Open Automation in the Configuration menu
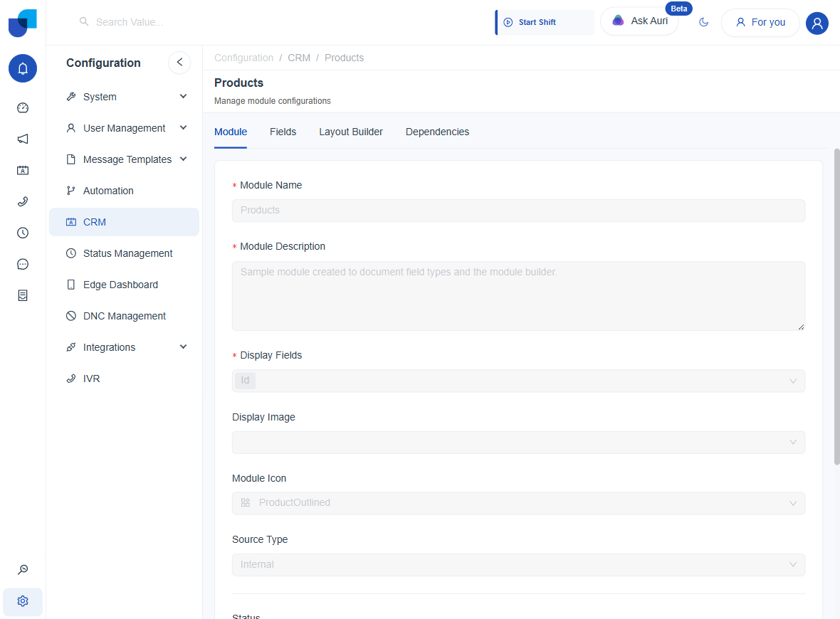Image resolution: width=840 pixels, height=619 pixels. coord(124,191)
